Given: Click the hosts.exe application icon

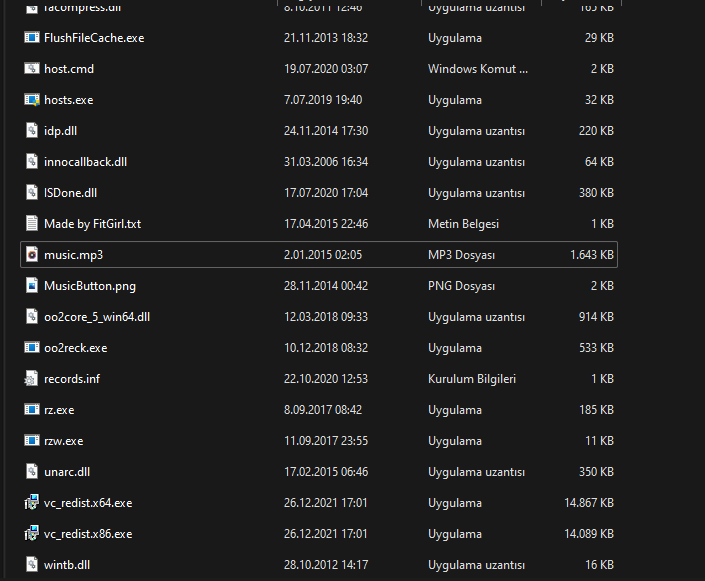Looking at the screenshot, I should [32, 100].
